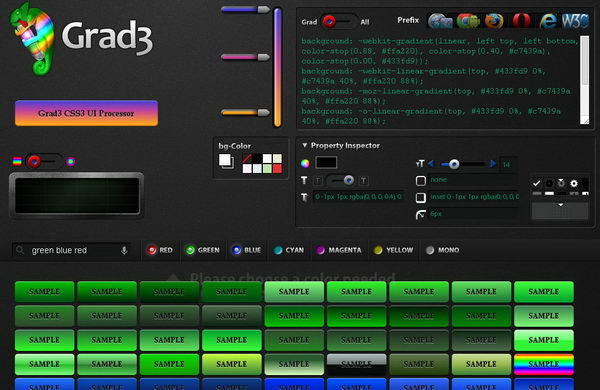Toggle the Grad/All switch
The width and height of the screenshot is (600, 390).
pyautogui.click(x=339, y=21)
